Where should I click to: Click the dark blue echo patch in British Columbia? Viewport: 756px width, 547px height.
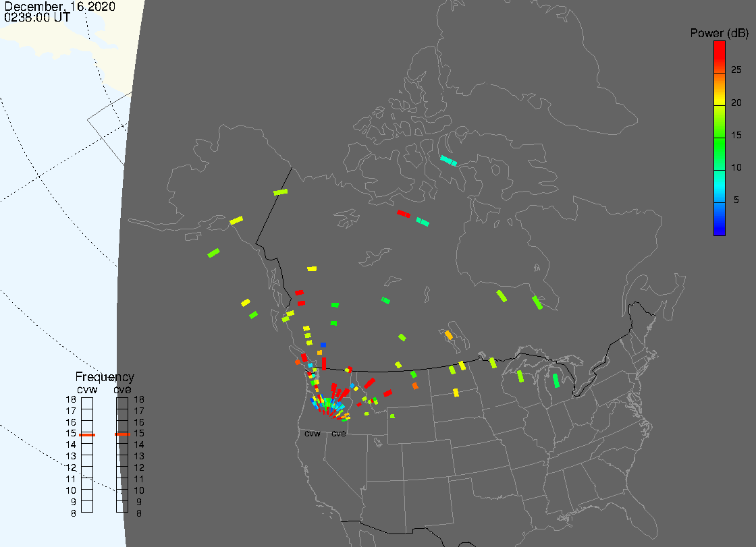[323, 345]
